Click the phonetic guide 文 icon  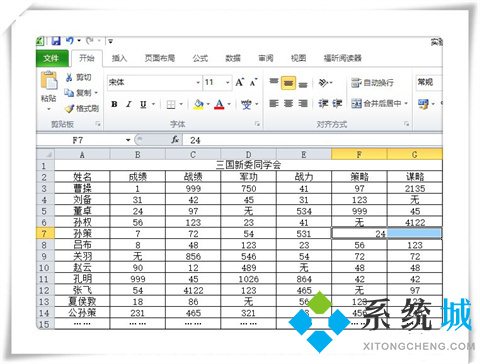click(x=246, y=104)
